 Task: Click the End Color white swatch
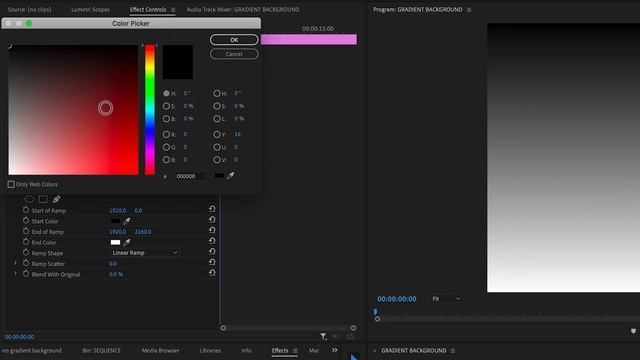click(x=116, y=242)
